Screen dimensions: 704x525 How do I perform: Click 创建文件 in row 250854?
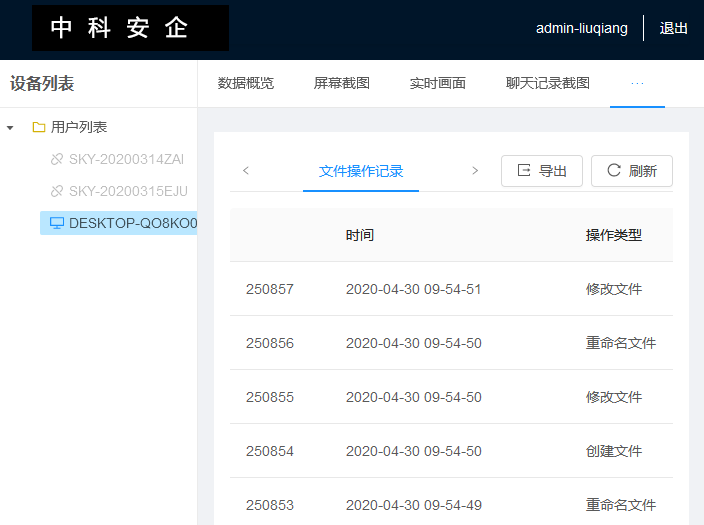pos(614,451)
